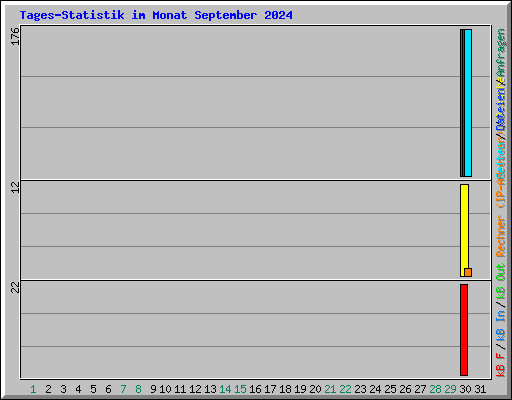Click day 29 on the x-axis

pos(450,389)
